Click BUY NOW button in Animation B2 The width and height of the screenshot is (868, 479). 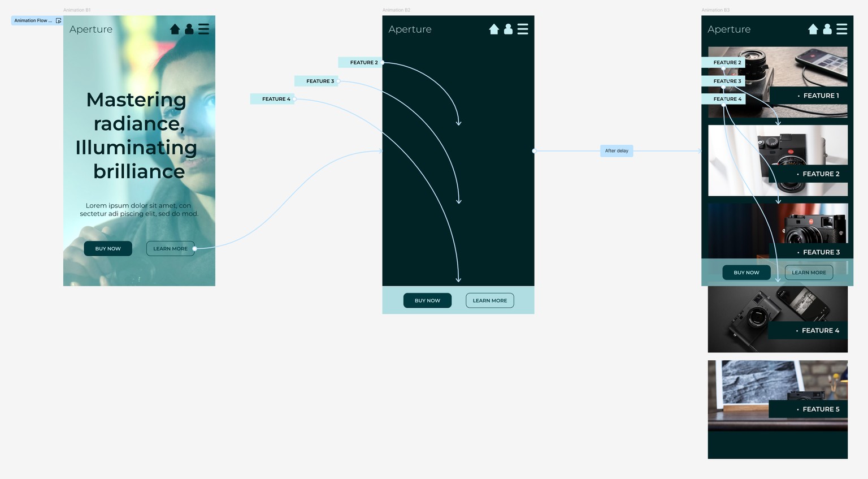[x=427, y=300]
